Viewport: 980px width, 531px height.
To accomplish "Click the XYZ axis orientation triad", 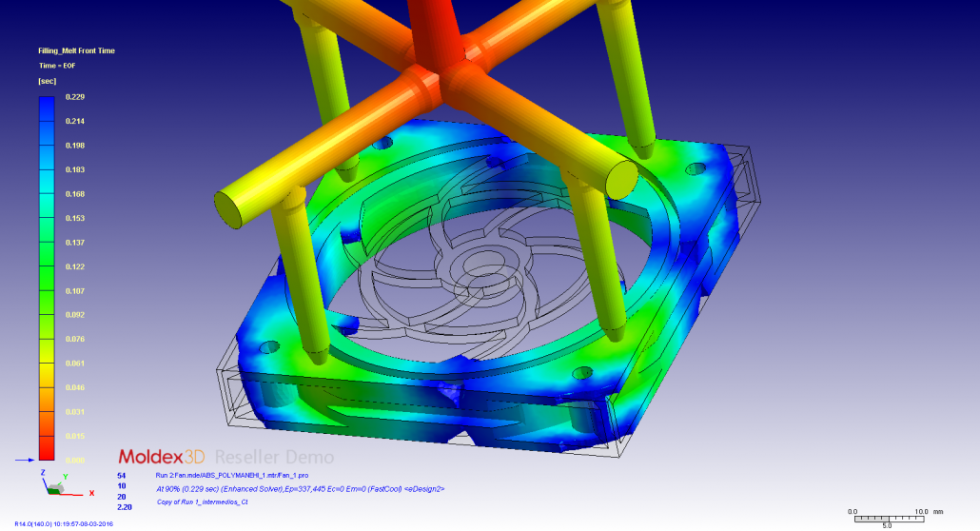I will 55,484.
